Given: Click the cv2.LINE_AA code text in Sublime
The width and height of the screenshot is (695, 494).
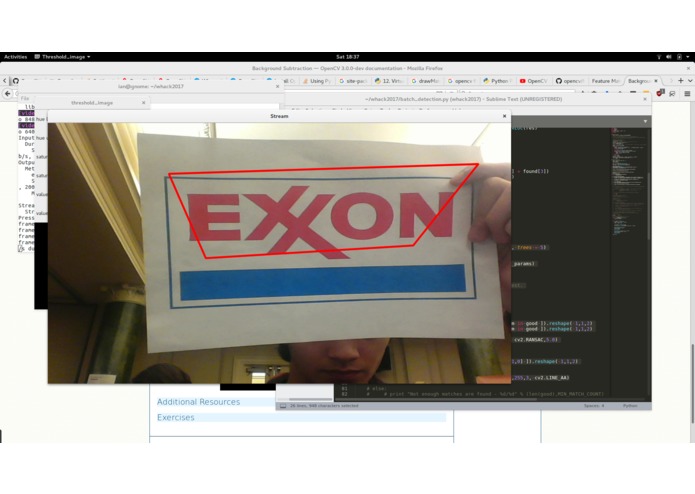Looking at the screenshot, I should pos(551,378).
